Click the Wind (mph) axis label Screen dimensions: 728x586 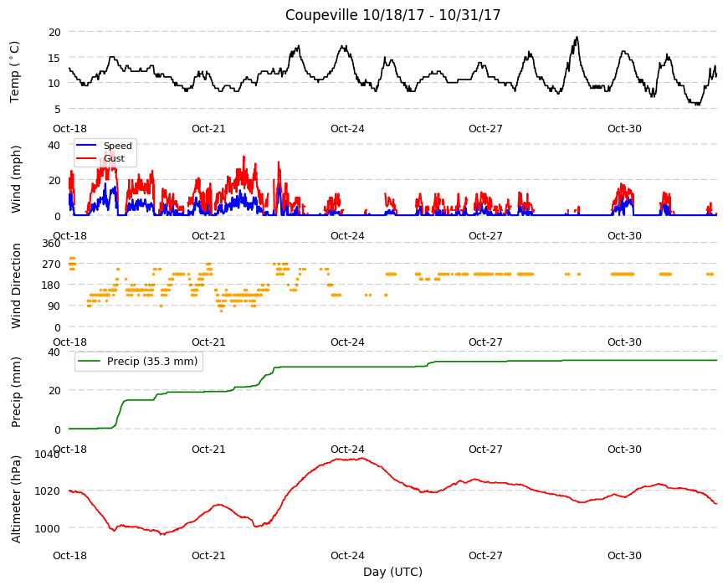pos(16,179)
